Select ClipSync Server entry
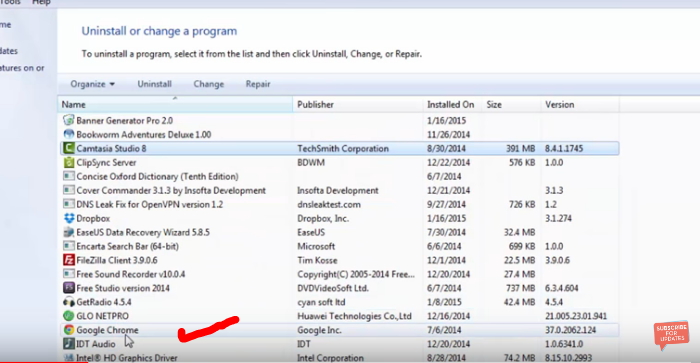This screenshot has height=363, width=700. pos(106,163)
